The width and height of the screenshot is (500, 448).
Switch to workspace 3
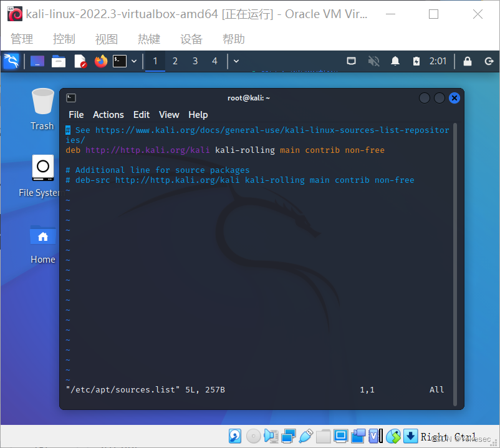195,61
